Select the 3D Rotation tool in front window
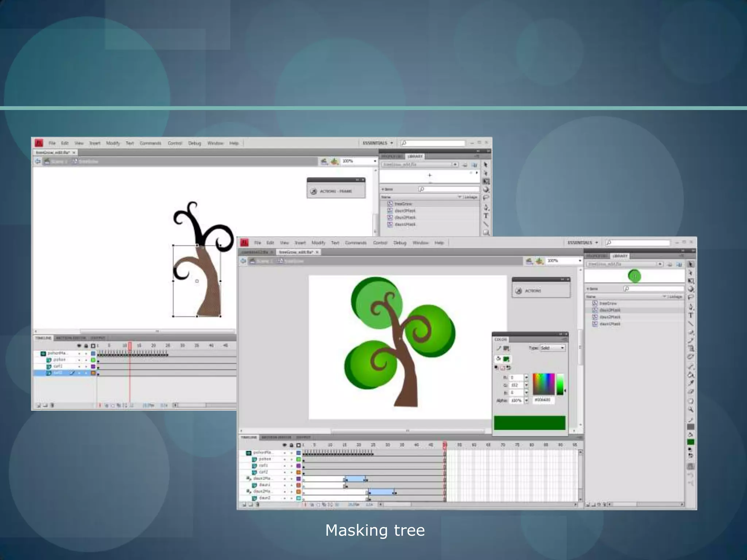The width and height of the screenshot is (747, 560). point(690,289)
